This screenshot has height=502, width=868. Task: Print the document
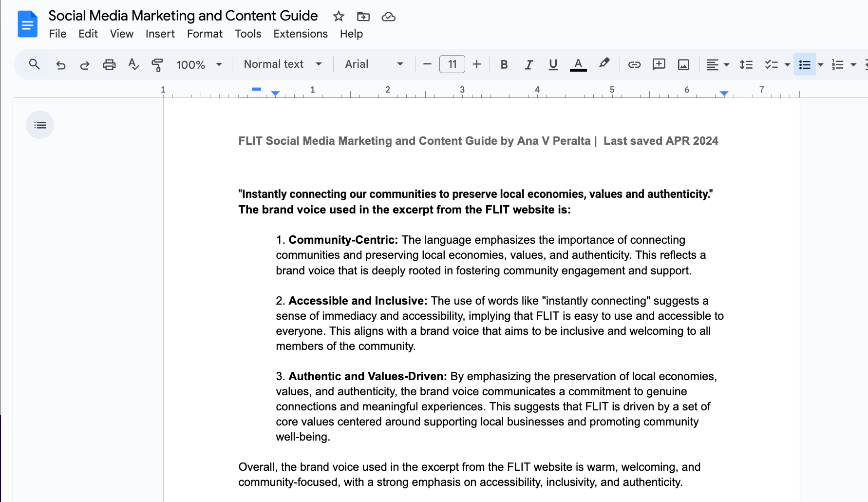click(109, 64)
